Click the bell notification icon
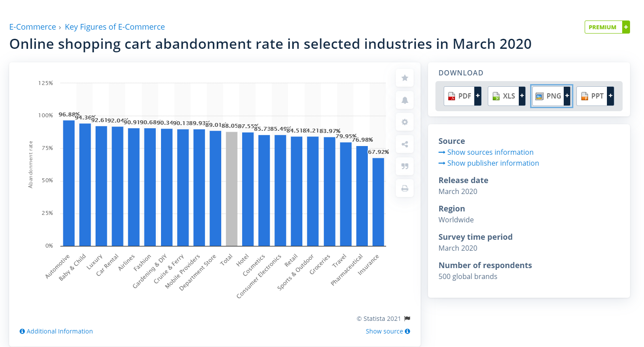Image resolution: width=644 pixels, height=347 pixels. pyautogui.click(x=404, y=100)
